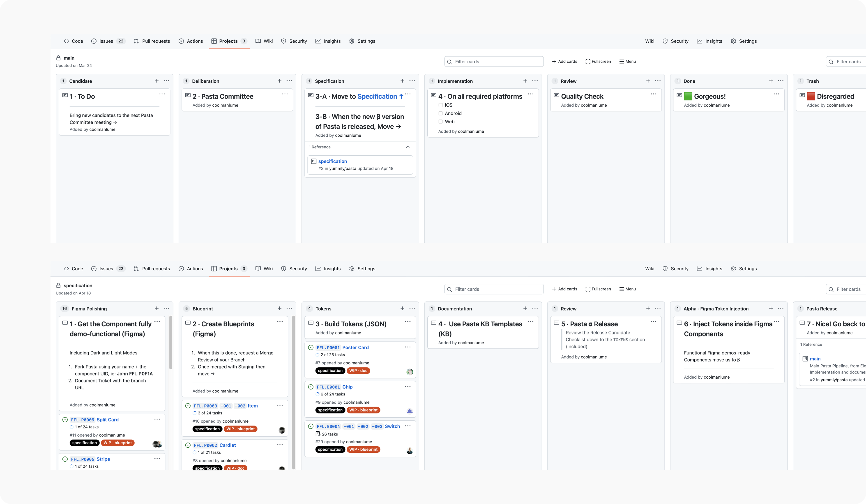
Task: Click Poster Card assignee avatar
Action: 409,372
